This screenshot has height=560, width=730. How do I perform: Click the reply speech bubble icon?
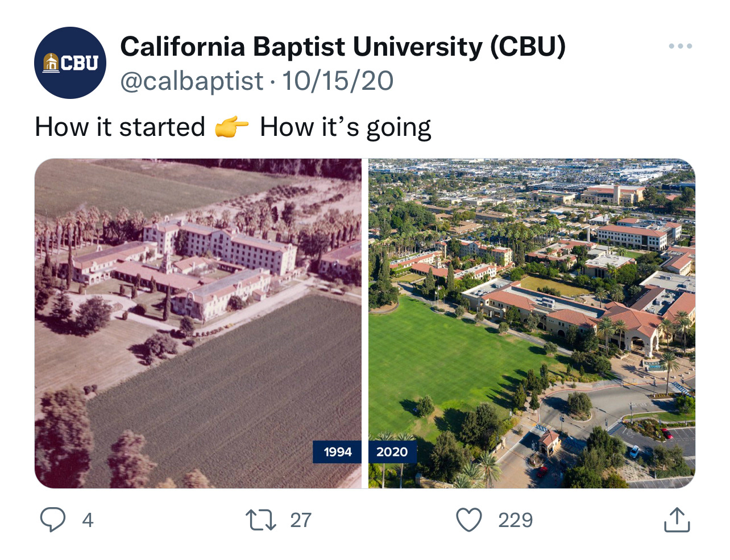(53, 520)
